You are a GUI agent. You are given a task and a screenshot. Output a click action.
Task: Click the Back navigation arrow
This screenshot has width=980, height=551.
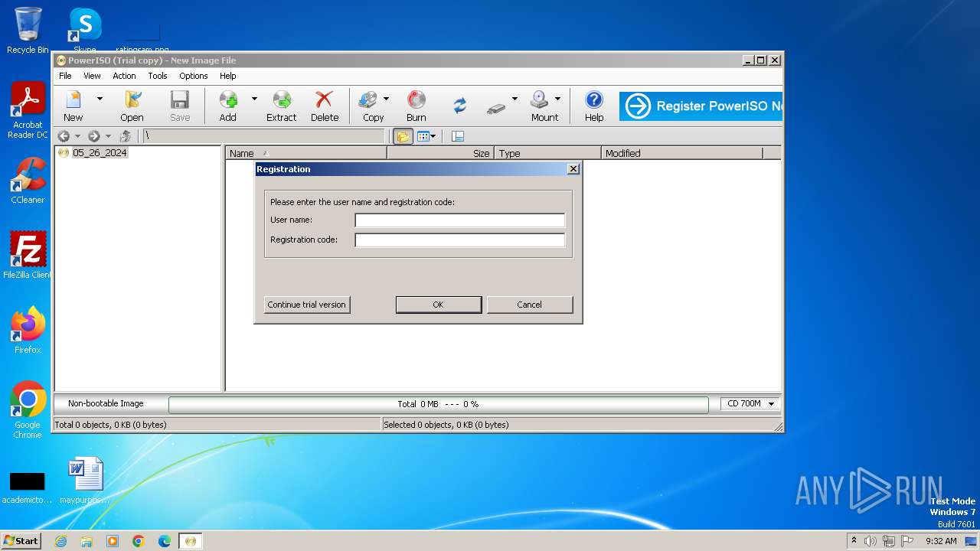(64, 136)
